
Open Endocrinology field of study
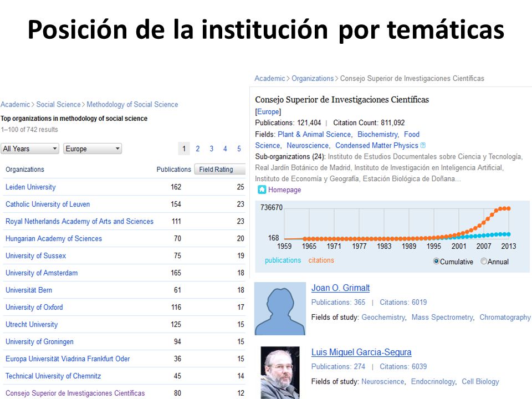click(433, 382)
